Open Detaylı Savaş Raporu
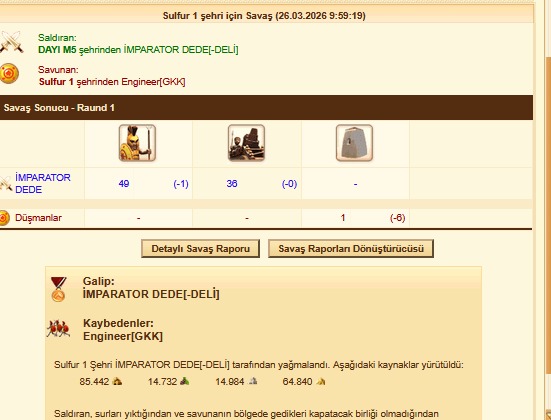The height and width of the screenshot is (420, 551). coord(200,248)
